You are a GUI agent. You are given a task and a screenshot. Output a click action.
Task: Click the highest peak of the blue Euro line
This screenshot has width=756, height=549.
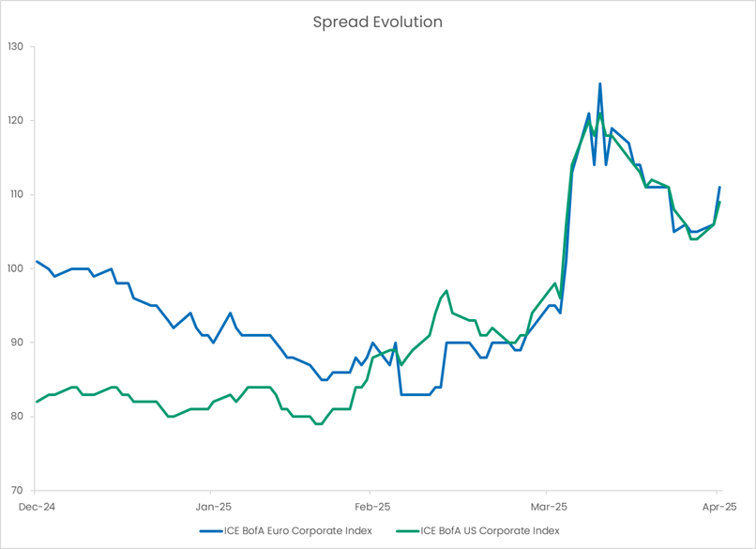600,84
